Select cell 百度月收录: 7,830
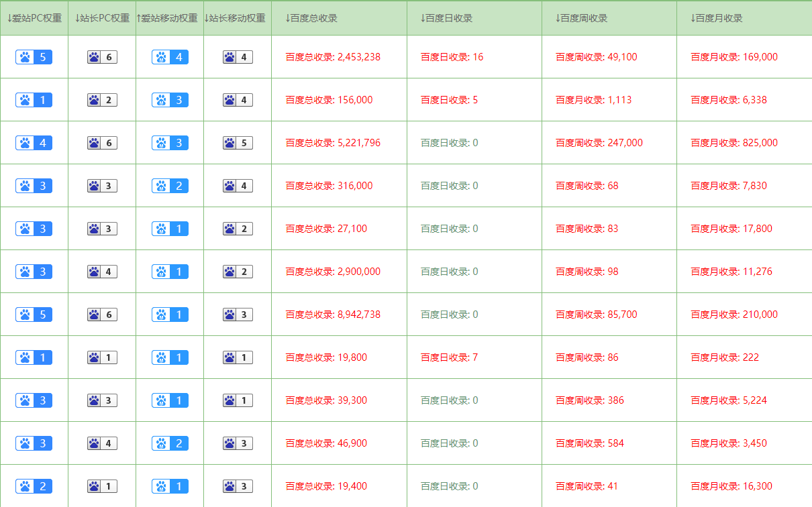This screenshot has height=507, width=812. click(729, 186)
